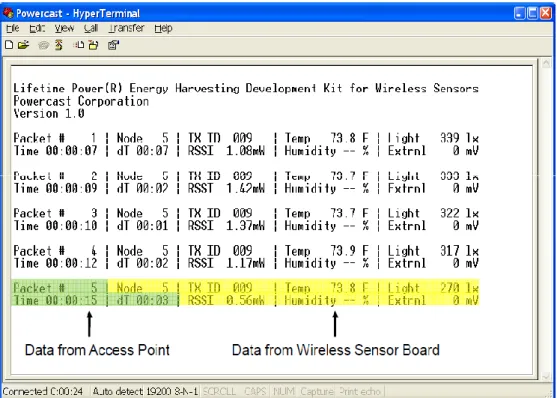557x398 pixels.
Task: Click the highlighted 'Light 270 lx' value
Action: (x=433, y=288)
